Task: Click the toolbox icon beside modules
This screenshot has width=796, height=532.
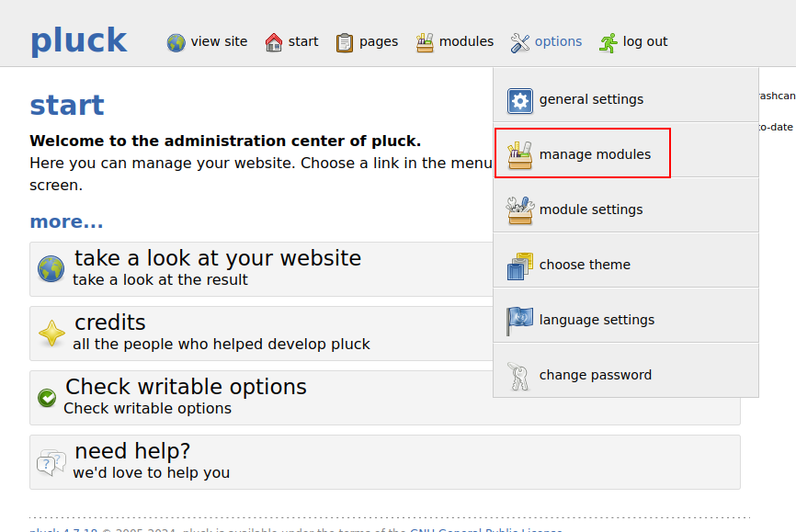Action: click(x=425, y=42)
